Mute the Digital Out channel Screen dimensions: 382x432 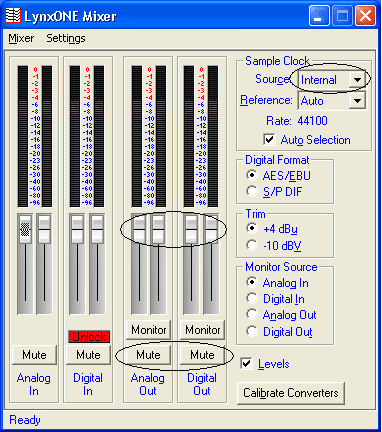click(x=202, y=355)
